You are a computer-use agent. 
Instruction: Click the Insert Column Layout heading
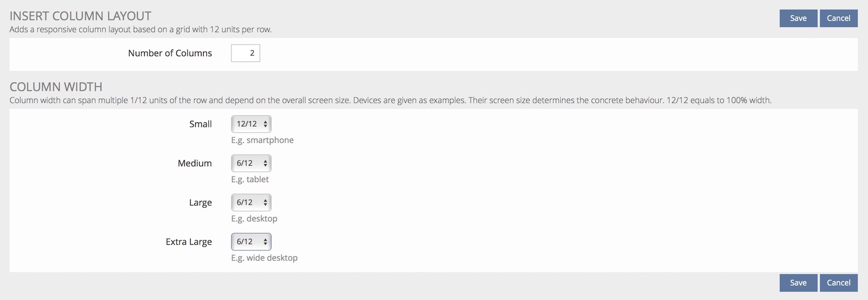pyautogui.click(x=80, y=16)
